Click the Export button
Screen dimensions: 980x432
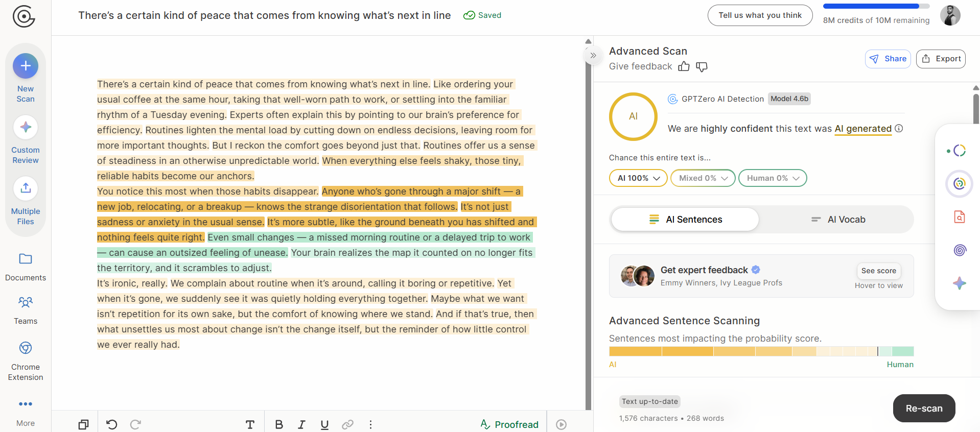coord(941,59)
